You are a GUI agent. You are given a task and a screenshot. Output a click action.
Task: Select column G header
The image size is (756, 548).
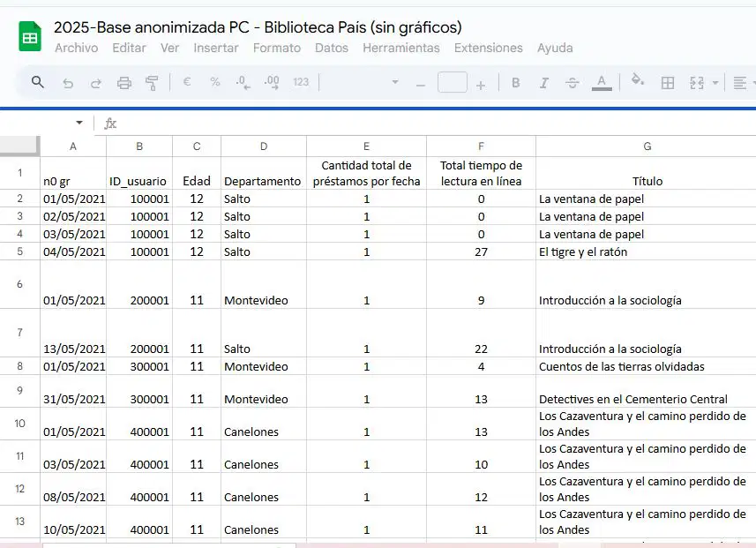pos(647,146)
